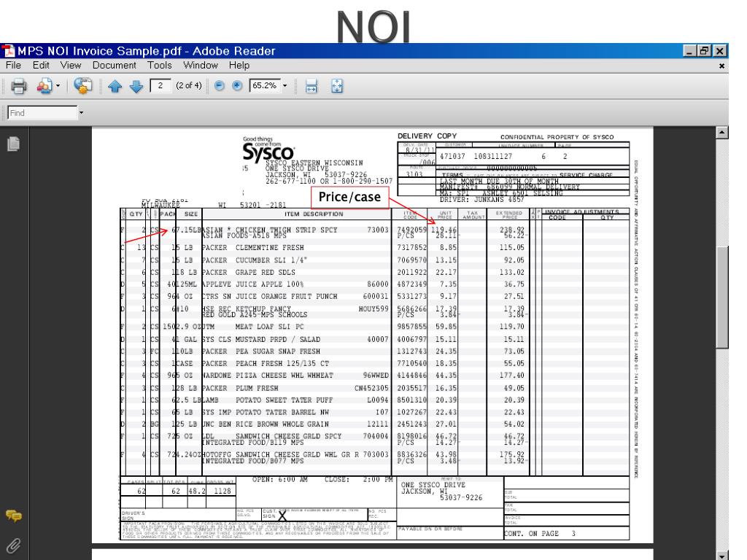The height and width of the screenshot is (560, 747).
Task: Zoom in with plus button
Action: [x=237, y=86]
